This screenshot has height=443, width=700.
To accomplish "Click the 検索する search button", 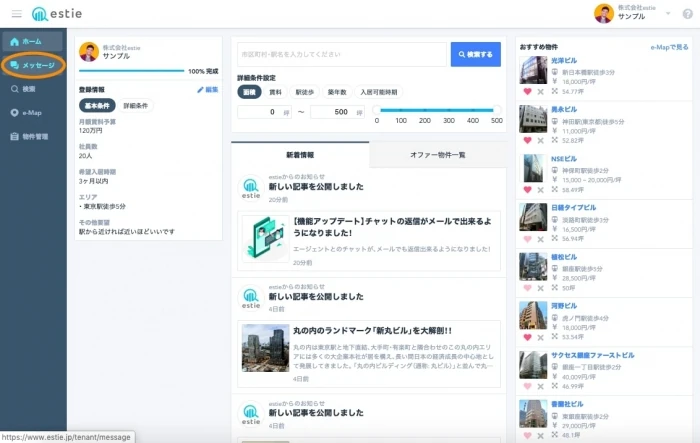I will click(475, 53).
